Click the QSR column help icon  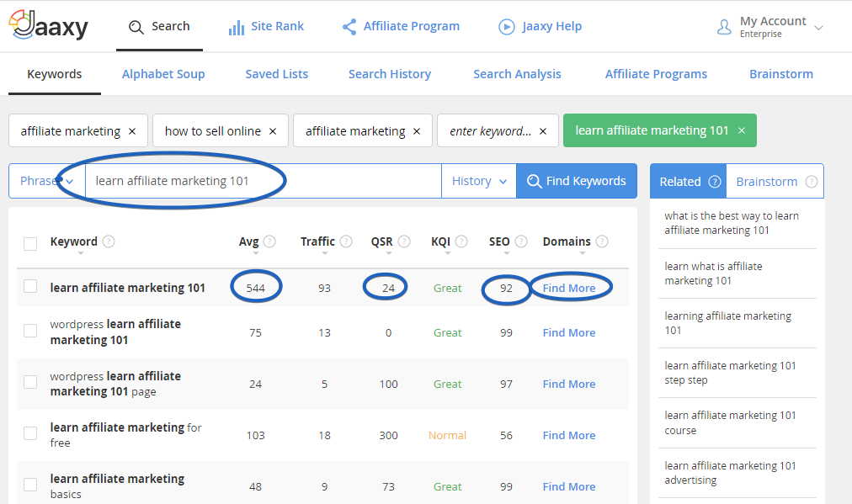tap(404, 241)
